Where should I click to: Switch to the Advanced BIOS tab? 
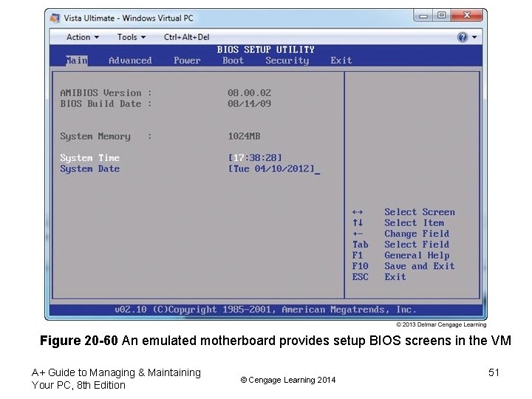pos(130,61)
